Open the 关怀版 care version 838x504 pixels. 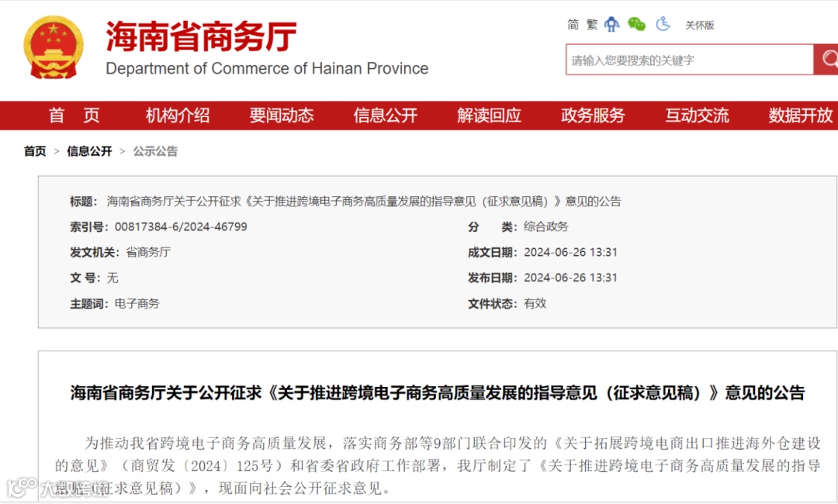coord(700,25)
